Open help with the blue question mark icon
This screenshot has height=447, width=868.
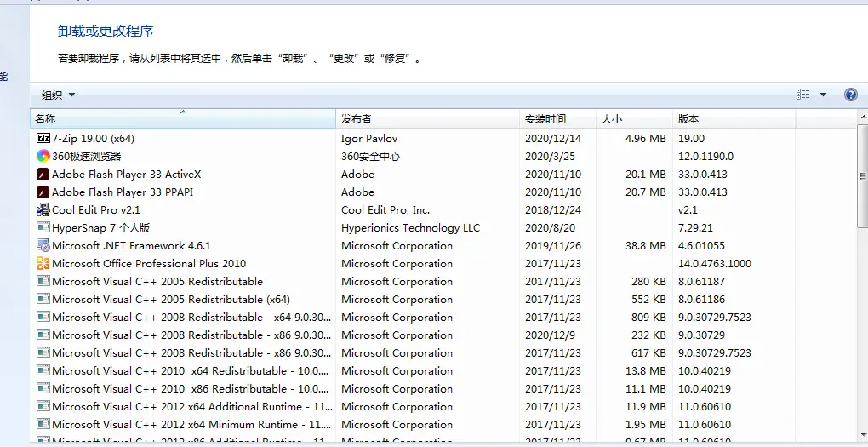click(850, 95)
